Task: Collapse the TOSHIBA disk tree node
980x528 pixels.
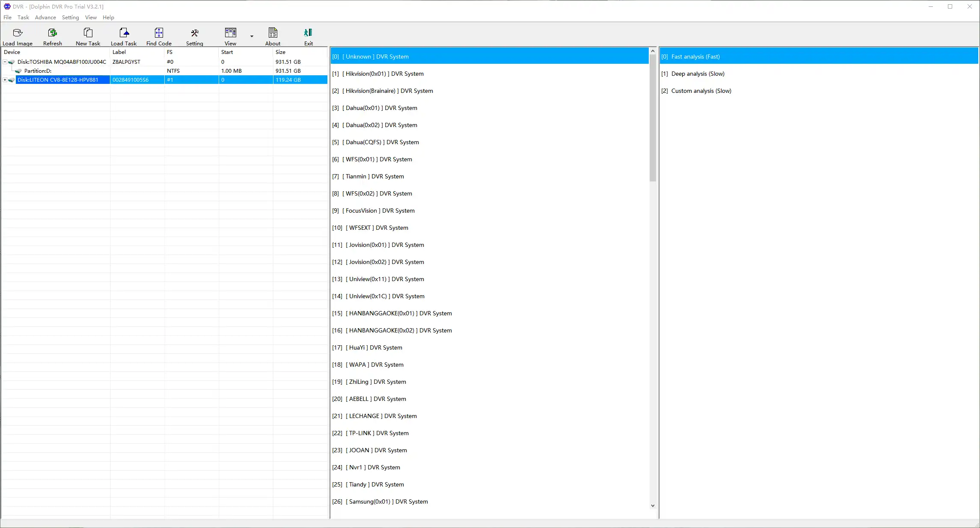Action: coord(5,62)
